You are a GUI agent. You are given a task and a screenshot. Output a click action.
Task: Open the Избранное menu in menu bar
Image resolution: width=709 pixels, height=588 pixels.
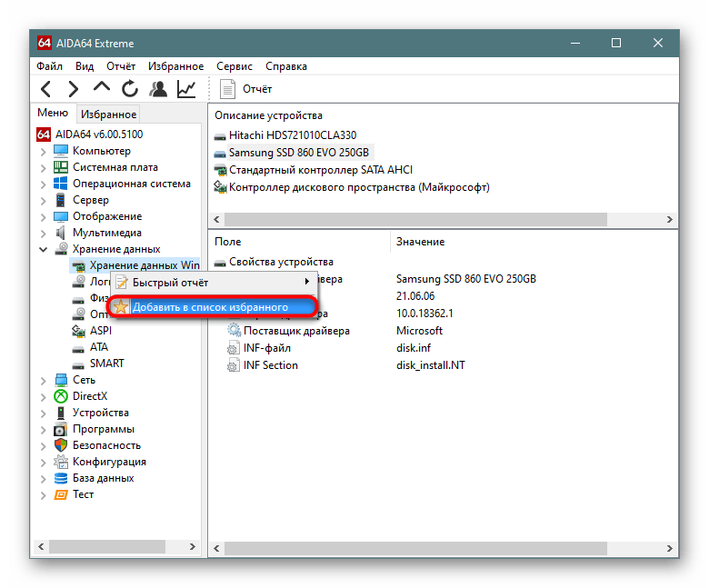point(176,66)
